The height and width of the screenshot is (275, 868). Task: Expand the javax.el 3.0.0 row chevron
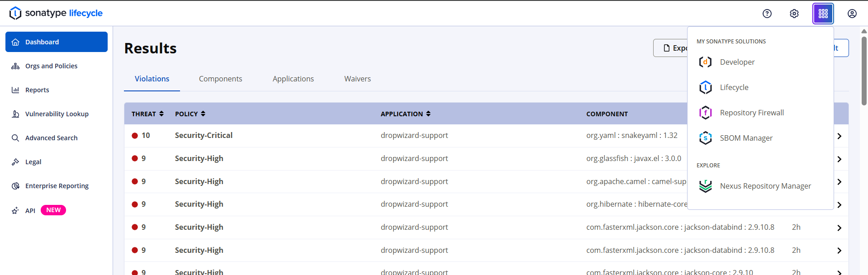(840, 159)
